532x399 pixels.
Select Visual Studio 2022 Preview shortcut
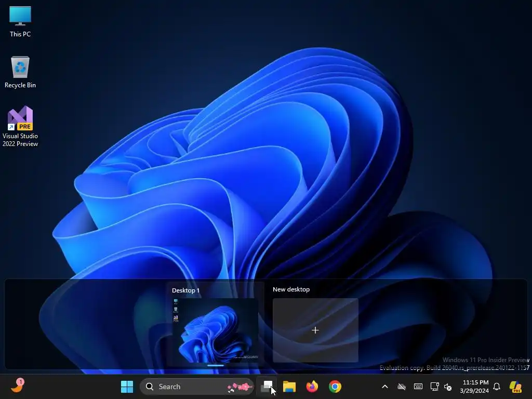click(x=20, y=127)
